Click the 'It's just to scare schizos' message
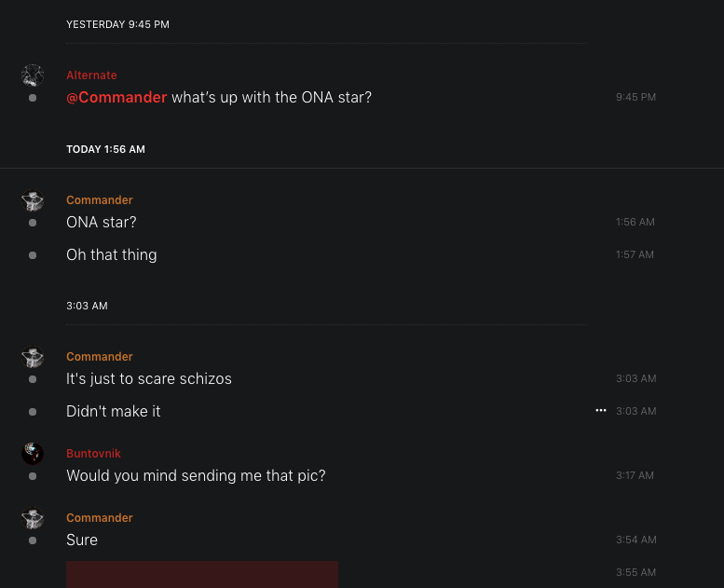This screenshot has height=588, width=724. point(149,378)
